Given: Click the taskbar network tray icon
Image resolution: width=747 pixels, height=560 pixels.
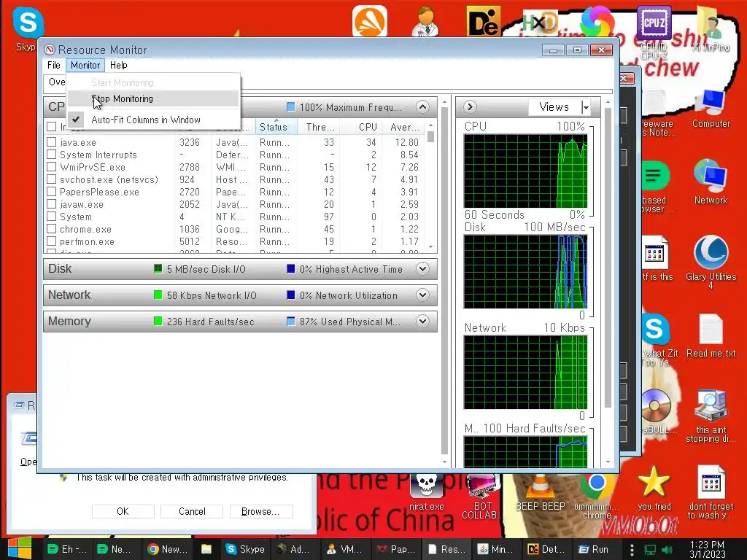Looking at the screenshot, I should coord(650,550).
